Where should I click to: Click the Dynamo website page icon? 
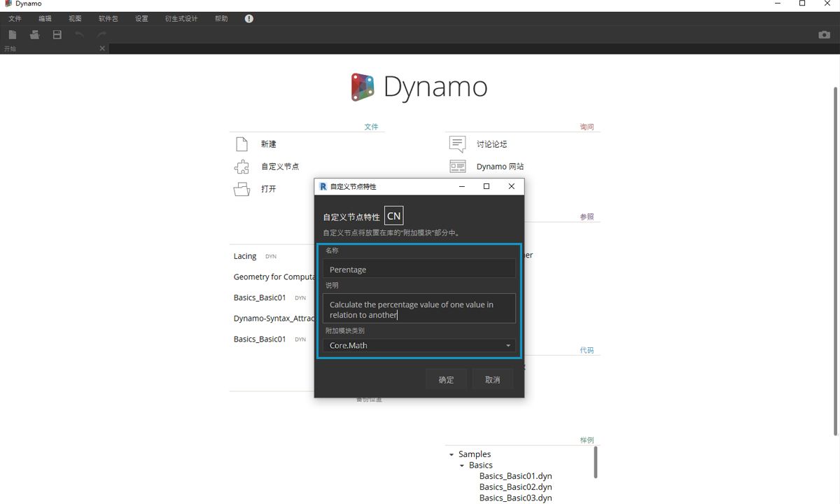point(457,167)
